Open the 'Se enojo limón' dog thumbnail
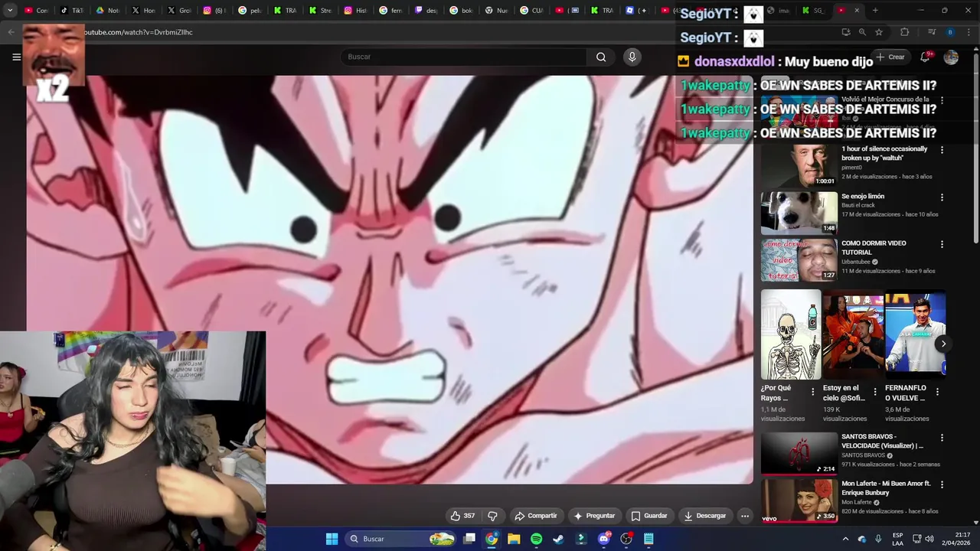 799,213
